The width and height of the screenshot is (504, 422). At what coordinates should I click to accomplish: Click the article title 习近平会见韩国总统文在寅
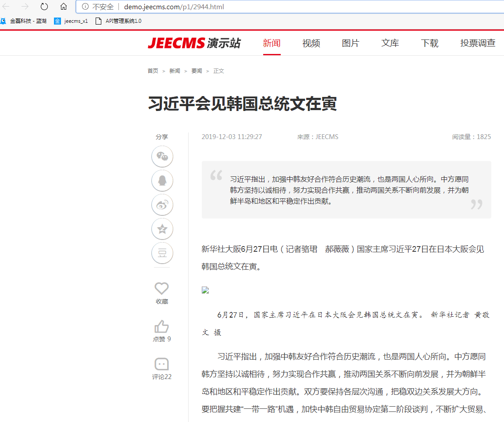pyautogui.click(x=243, y=104)
